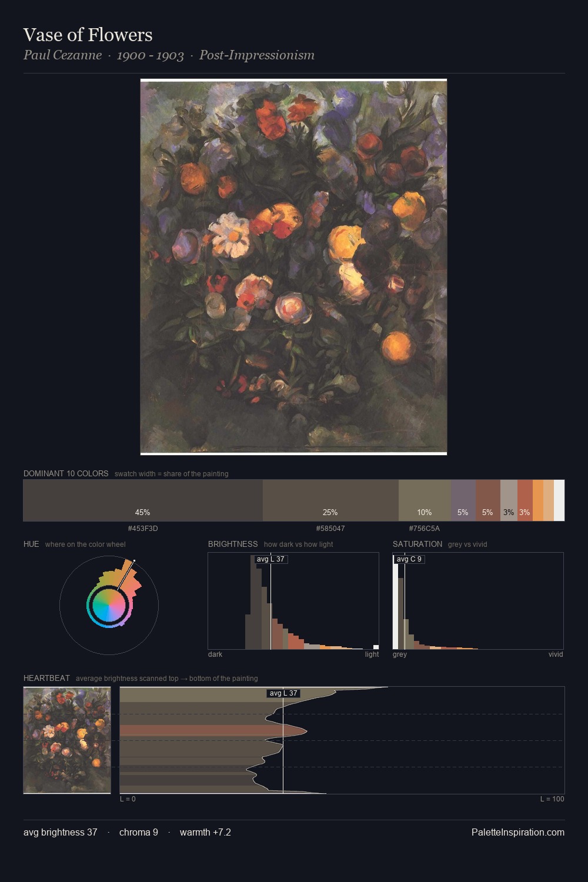Click the 'avg C 9' label in Saturation histogram
This screenshot has width=588, height=882.
pyautogui.click(x=409, y=559)
